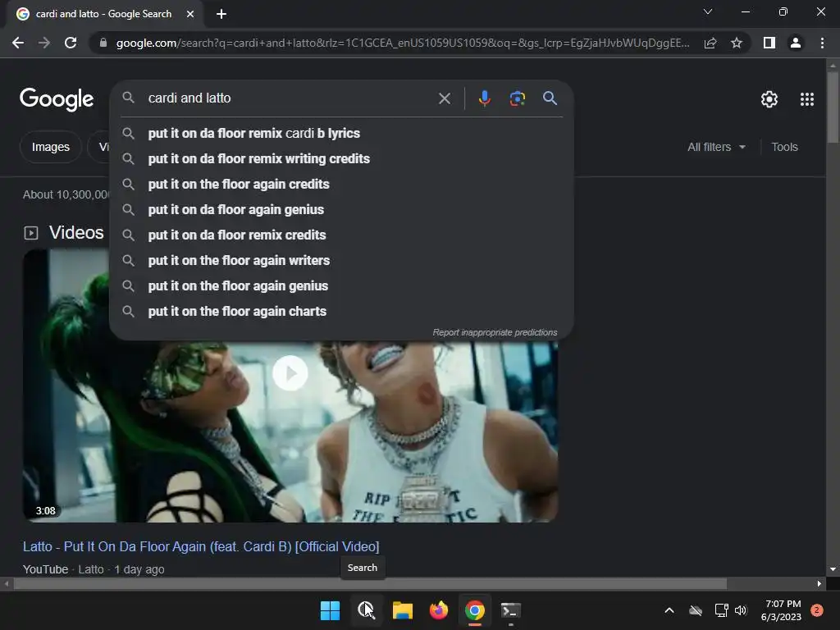This screenshot has height=630, width=840.
Task: Open Chrome side panel
Action: (769, 43)
